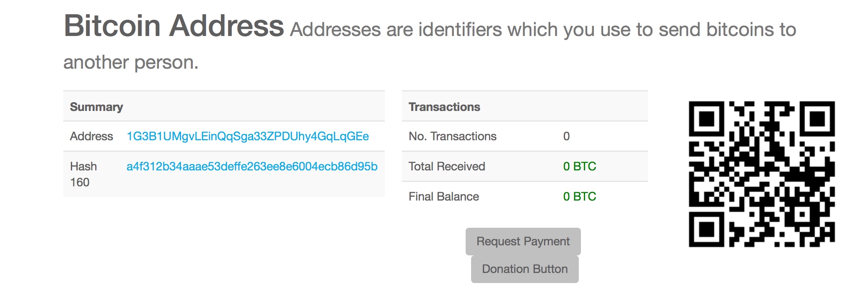This screenshot has height=296, width=868.
Task: Click the Final Balance 0 BTC amount
Action: click(579, 197)
